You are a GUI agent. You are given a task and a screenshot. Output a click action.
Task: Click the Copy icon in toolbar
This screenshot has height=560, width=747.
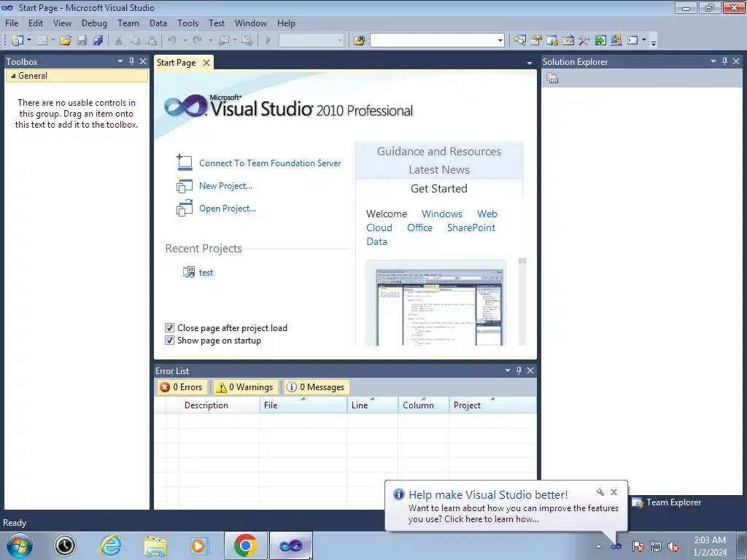(135, 41)
